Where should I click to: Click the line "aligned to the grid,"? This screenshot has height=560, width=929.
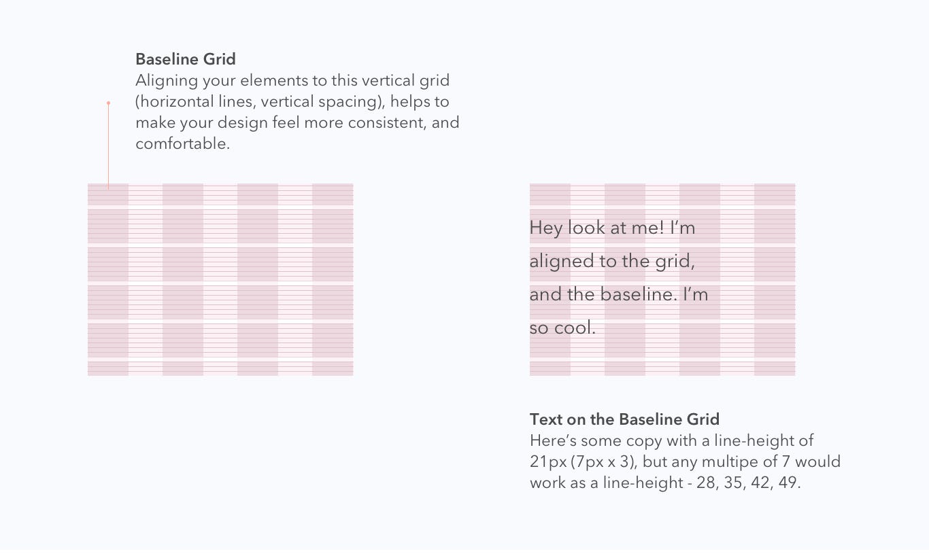coord(612,262)
